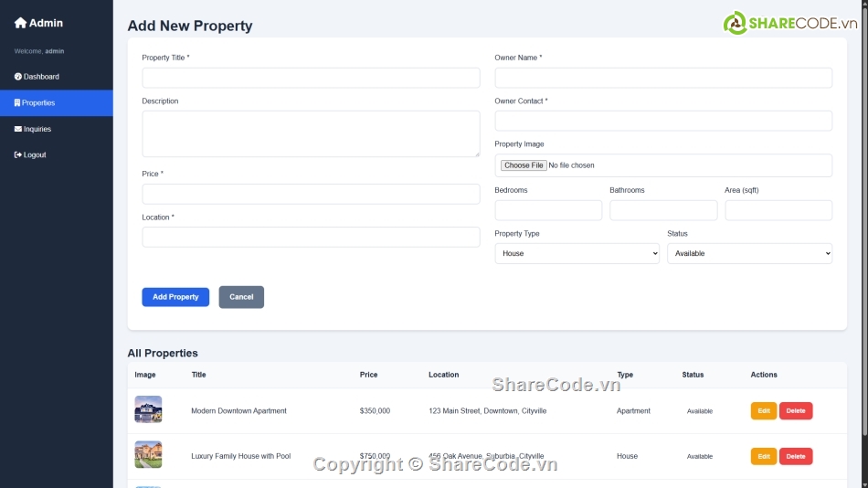868x488 pixels.
Task: Click the Welcome, admin text
Action: click(x=39, y=51)
